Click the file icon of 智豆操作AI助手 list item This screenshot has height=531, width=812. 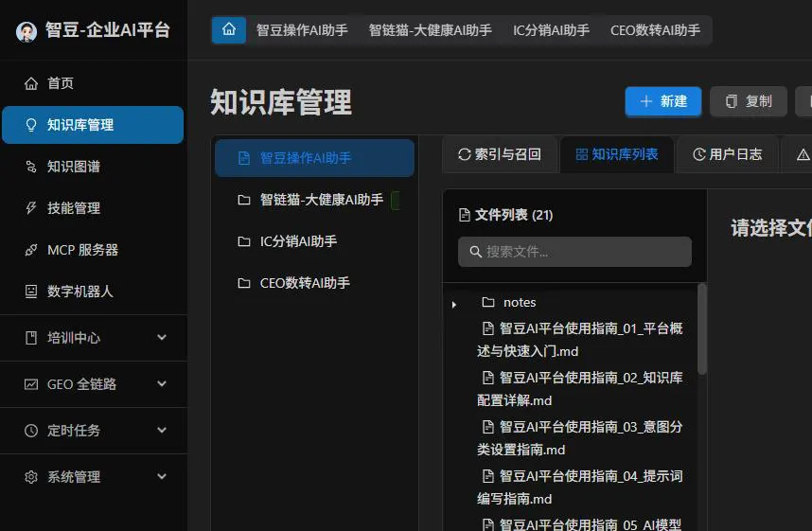pyautogui.click(x=244, y=158)
